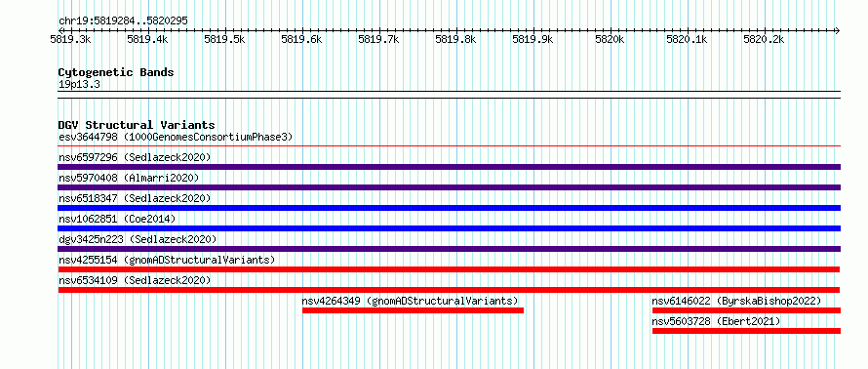The image size is (868, 369).
Task: Click the 5819.6k ruler tick label
Action: [x=301, y=39]
